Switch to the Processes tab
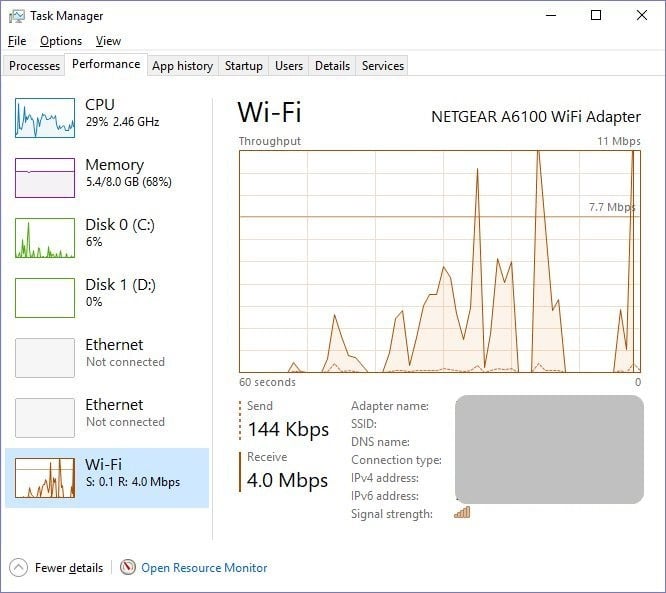Image resolution: width=666 pixels, height=593 pixels. [x=35, y=66]
